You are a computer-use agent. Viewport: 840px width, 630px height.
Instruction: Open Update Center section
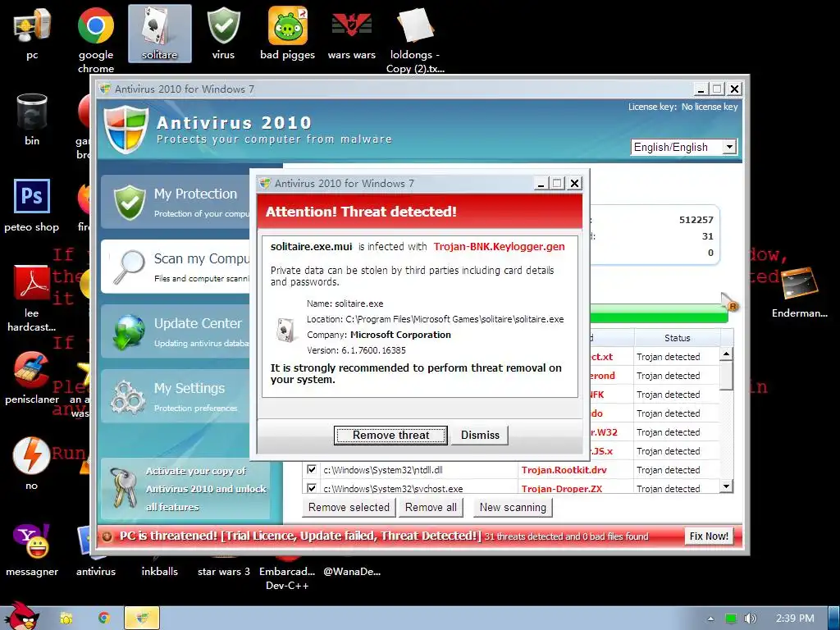(x=176, y=331)
